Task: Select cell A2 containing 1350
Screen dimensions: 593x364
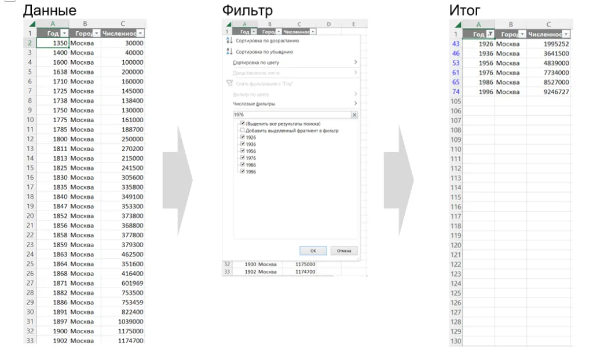Action: pos(53,43)
